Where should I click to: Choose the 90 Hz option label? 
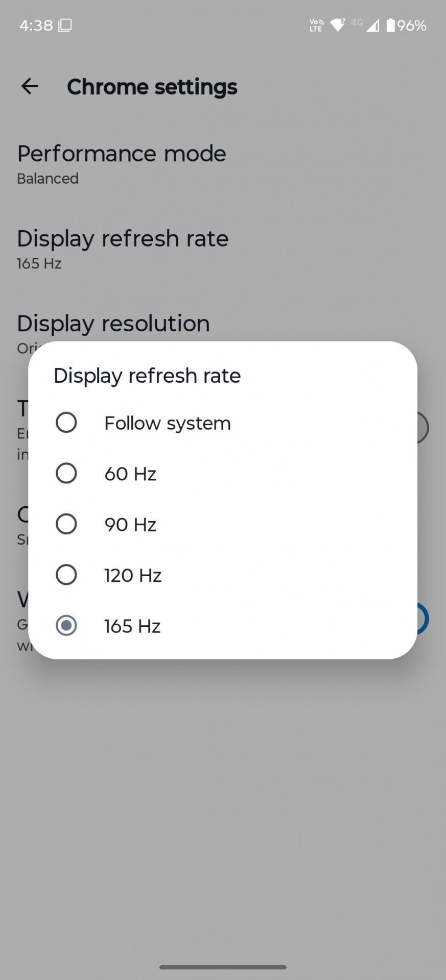click(x=130, y=525)
